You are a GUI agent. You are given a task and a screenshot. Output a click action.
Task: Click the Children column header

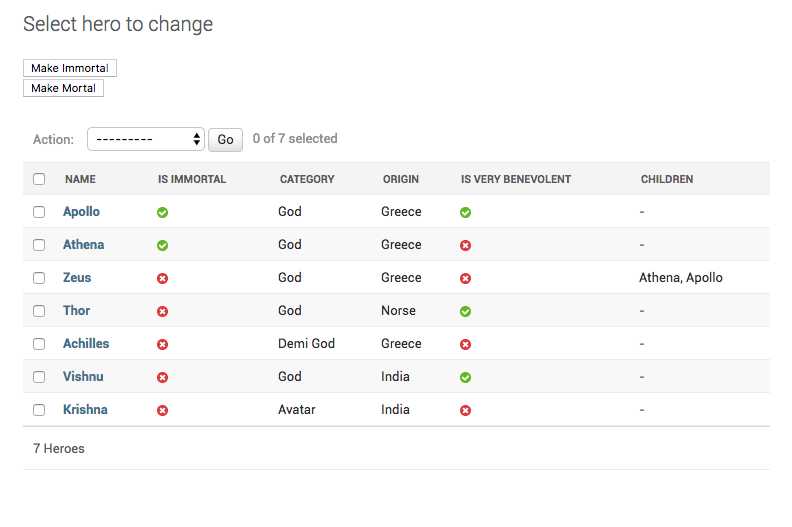point(667,179)
